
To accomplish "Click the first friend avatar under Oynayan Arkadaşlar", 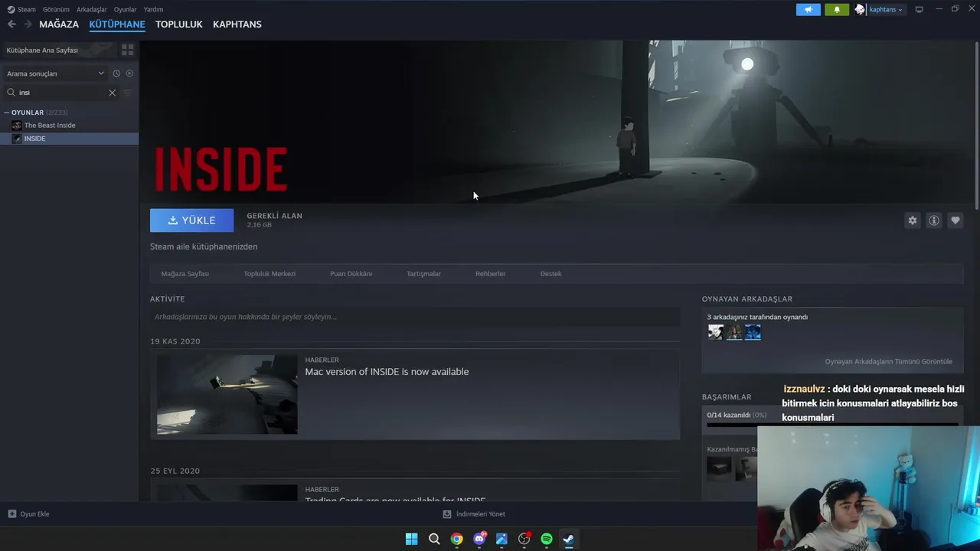I will point(716,332).
